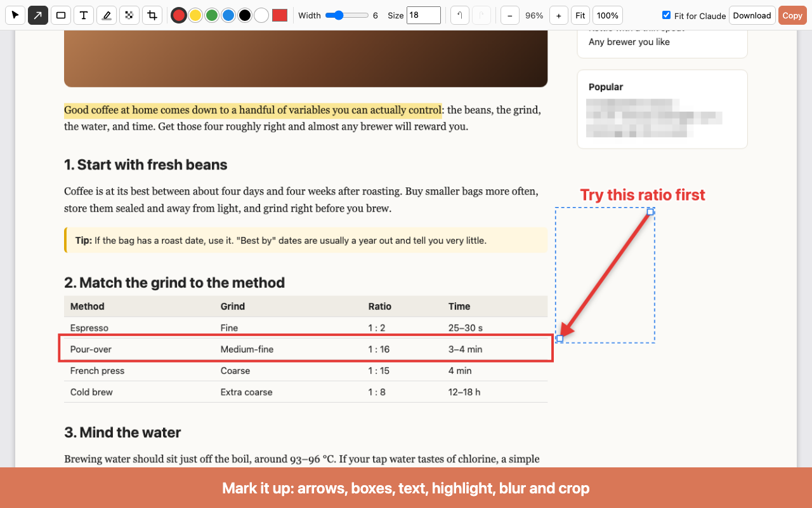This screenshot has width=812, height=508.
Task: Click the "25–30 s" time cell
Action: pos(466,328)
